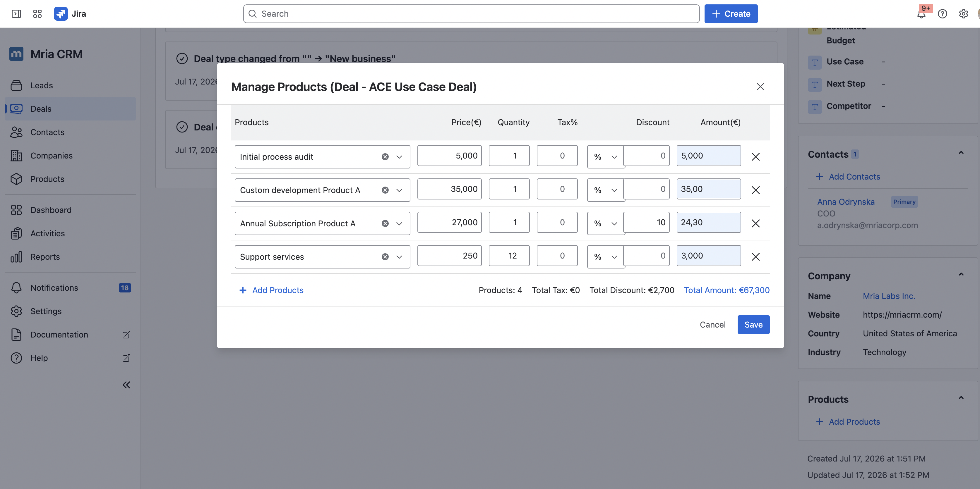Clear the Custom development Product A selection

(x=385, y=190)
